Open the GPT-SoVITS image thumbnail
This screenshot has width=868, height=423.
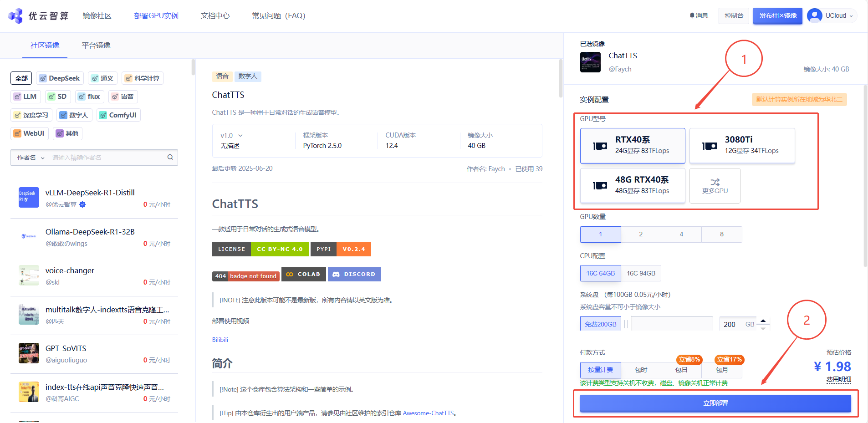click(x=29, y=353)
